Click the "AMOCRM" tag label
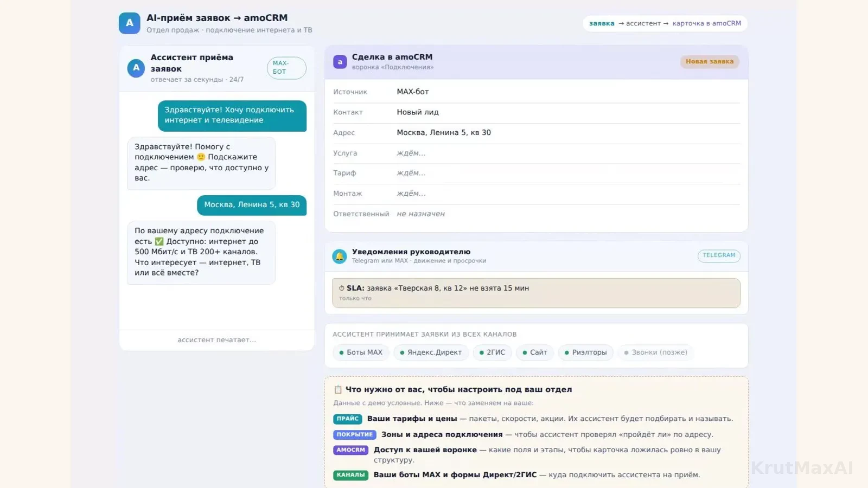Image resolution: width=868 pixels, height=488 pixels. (x=351, y=450)
